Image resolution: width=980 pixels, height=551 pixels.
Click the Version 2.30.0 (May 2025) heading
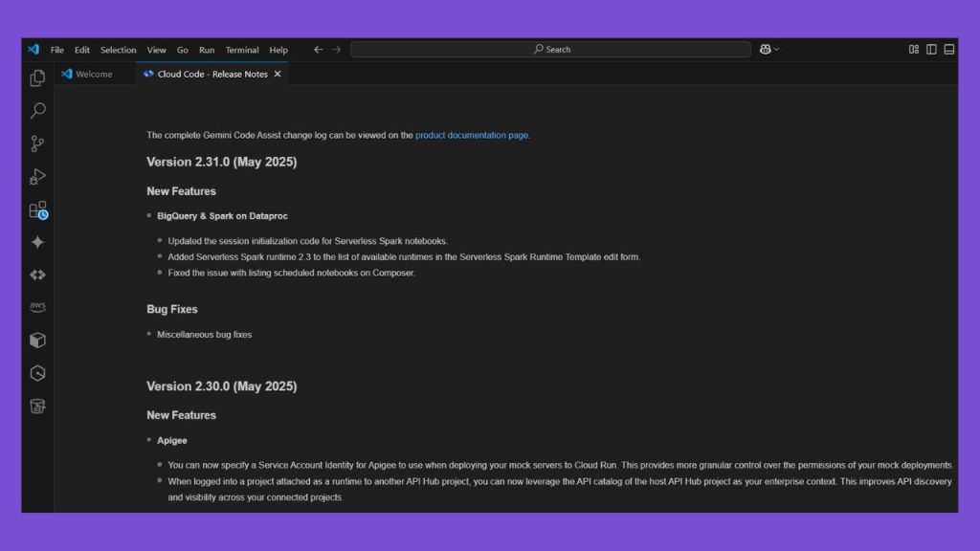(x=222, y=386)
